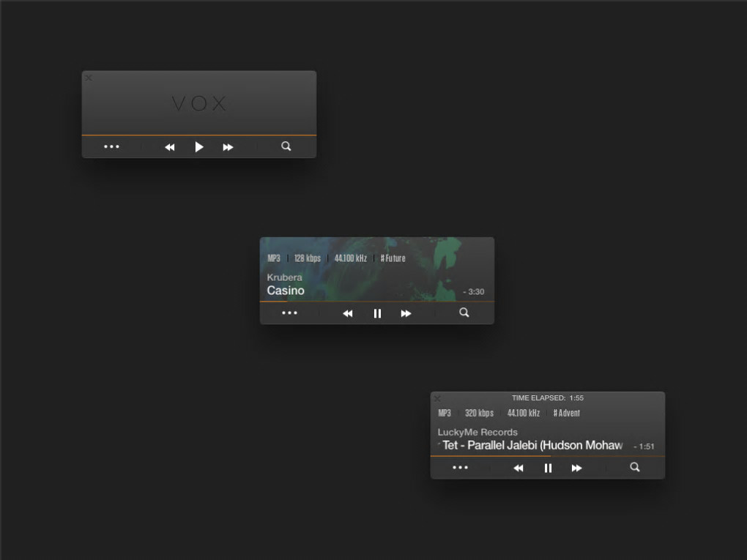Screen dimensions: 747x560
Task: Open search in the Casino player
Action: click(x=464, y=313)
